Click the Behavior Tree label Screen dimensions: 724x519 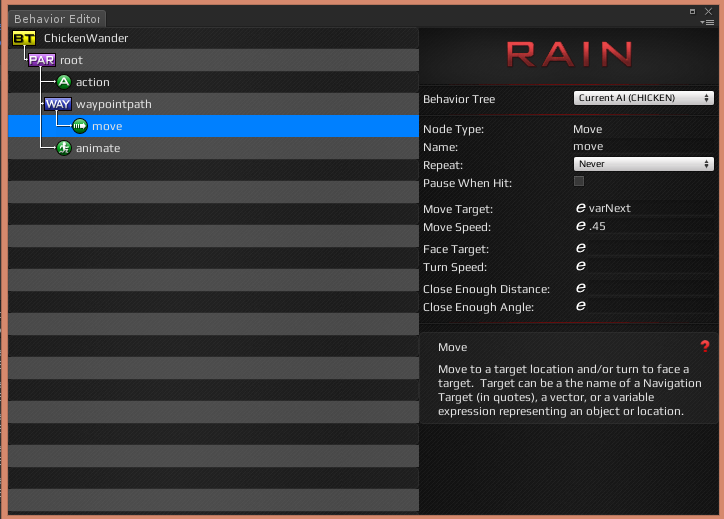click(459, 99)
